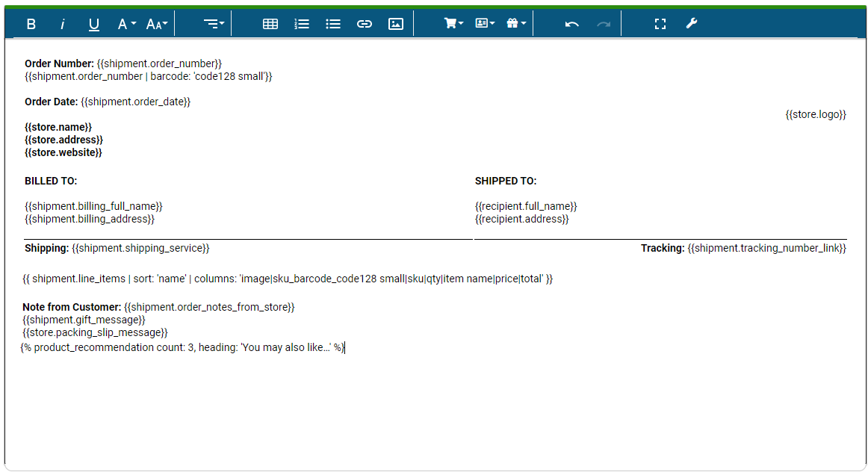Open the contact card fields dropdown

[x=485, y=24]
